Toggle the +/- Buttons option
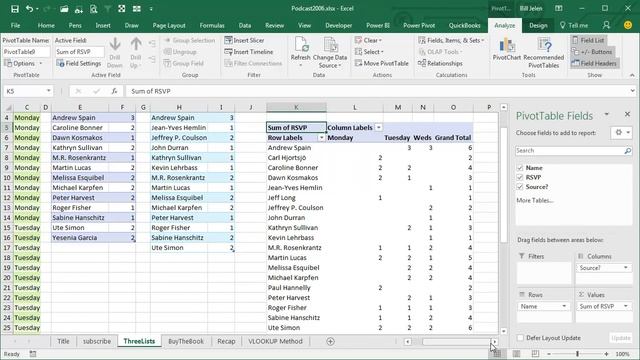 pyautogui.click(x=592, y=52)
